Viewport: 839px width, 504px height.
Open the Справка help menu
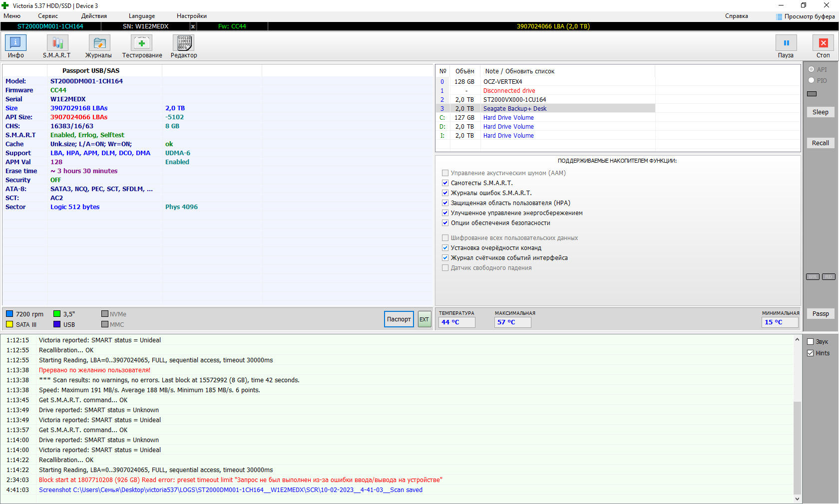coord(737,16)
